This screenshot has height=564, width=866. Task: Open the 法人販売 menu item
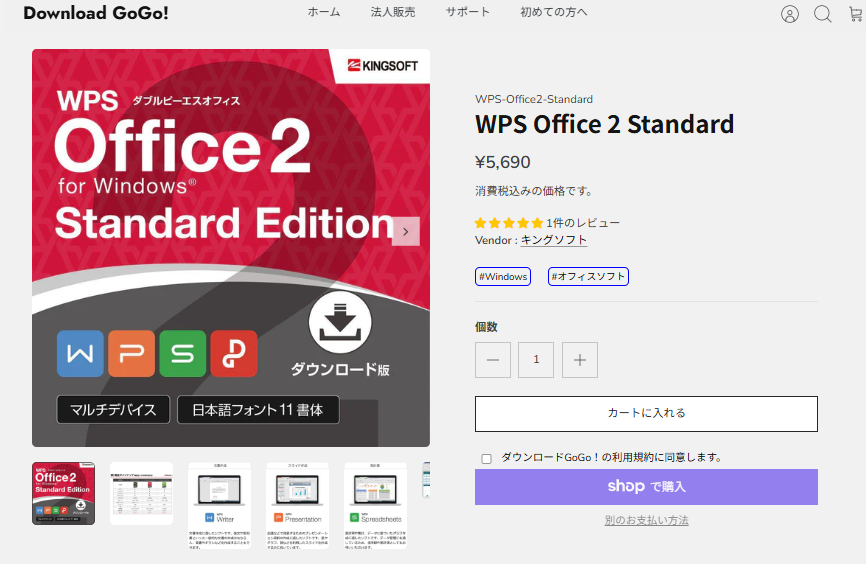[x=392, y=12]
